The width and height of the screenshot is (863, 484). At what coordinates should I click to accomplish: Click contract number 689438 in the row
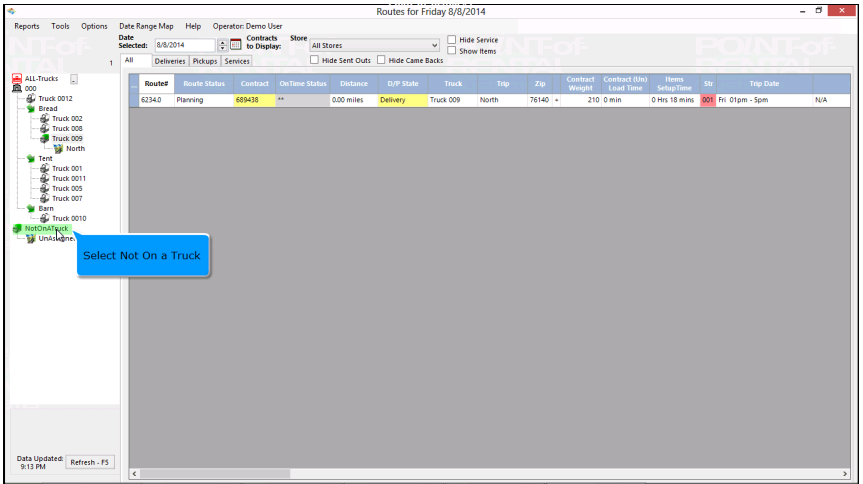pyautogui.click(x=248, y=101)
